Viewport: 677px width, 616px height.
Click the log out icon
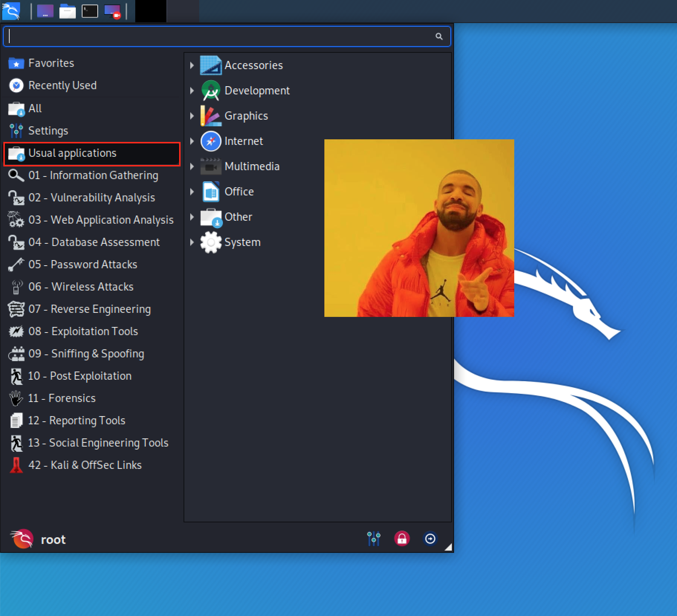(430, 538)
